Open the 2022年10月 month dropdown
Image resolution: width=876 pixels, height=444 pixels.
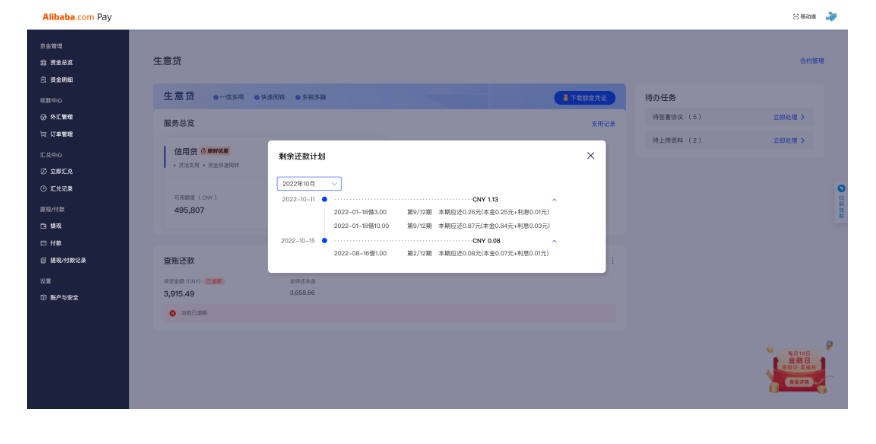[x=310, y=184]
